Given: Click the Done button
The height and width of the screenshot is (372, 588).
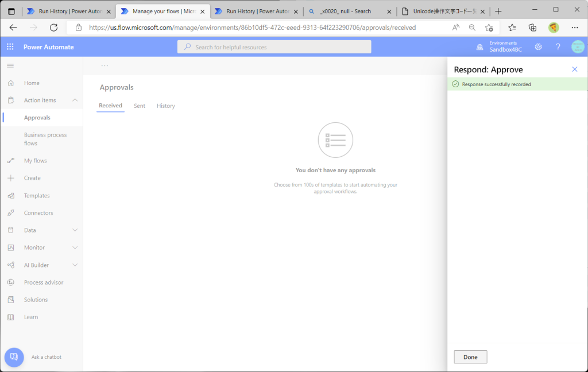Looking at the screenshot, I should click(470, 357).
